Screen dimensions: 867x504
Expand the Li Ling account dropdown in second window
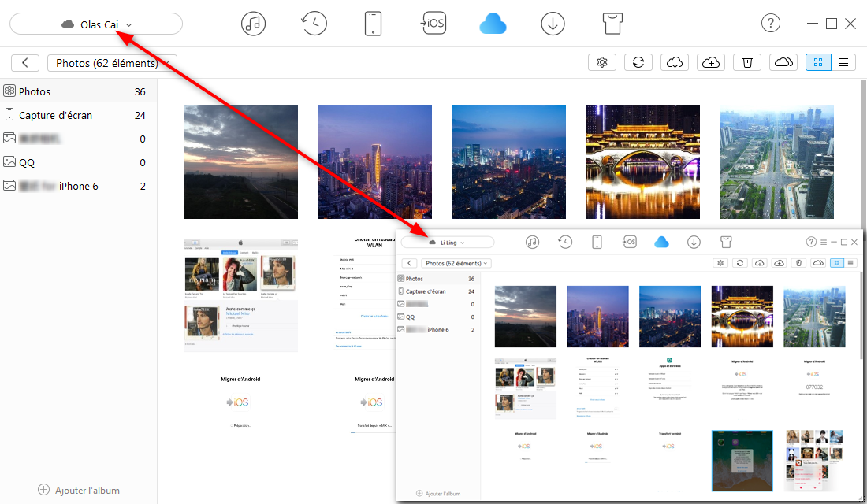(x=448, y=243)
